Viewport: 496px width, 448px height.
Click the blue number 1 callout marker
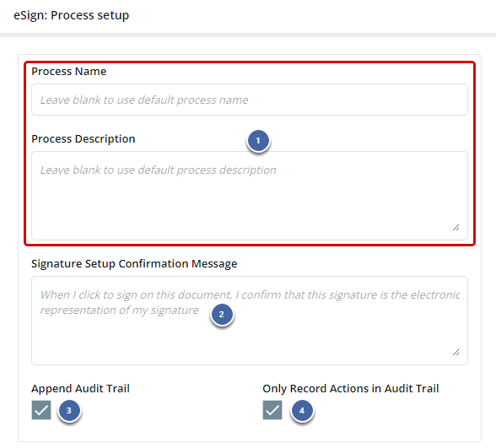coord(258,140)
